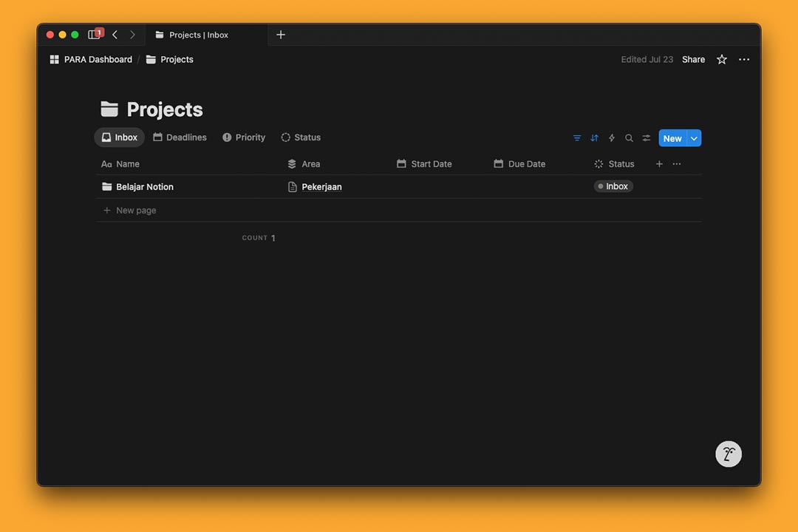Screen dimensions: 798x532
Task: Open page options three-dot menu
Action: point(743,60)
